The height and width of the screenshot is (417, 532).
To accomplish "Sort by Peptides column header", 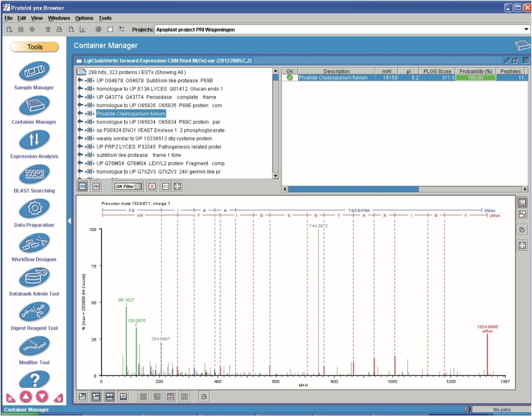I will pos(510,71).
